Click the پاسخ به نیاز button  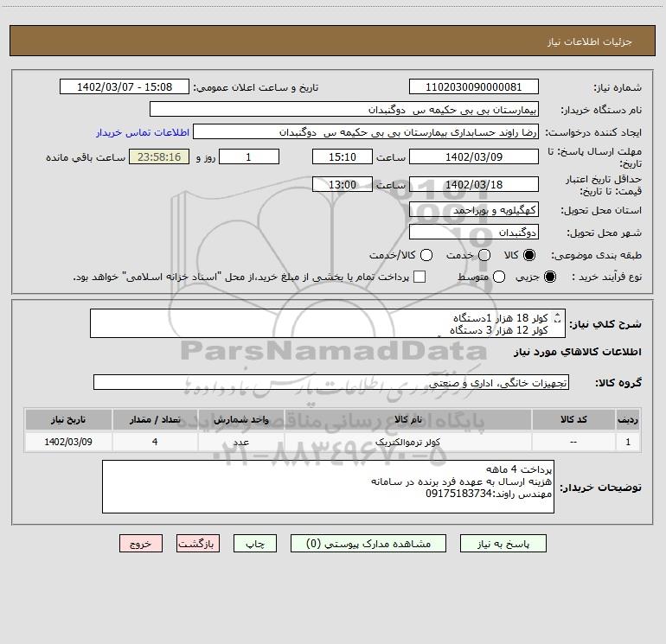pos(503,544)
